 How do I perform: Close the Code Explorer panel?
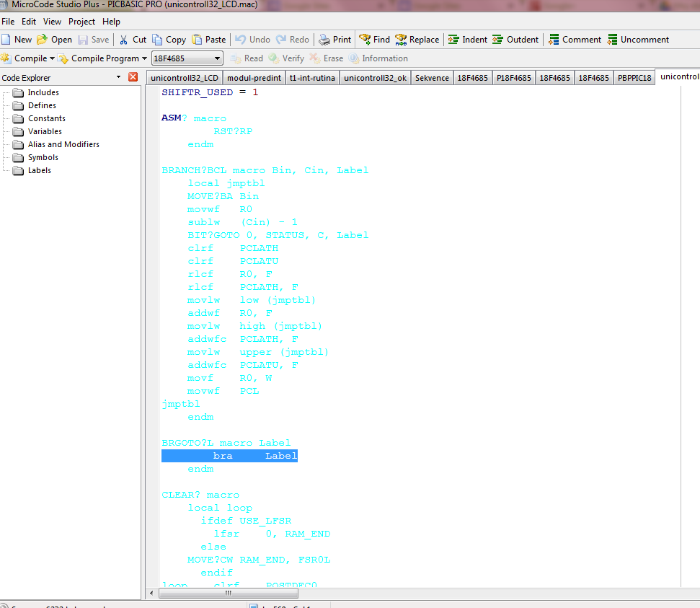[x=133, y=77]
